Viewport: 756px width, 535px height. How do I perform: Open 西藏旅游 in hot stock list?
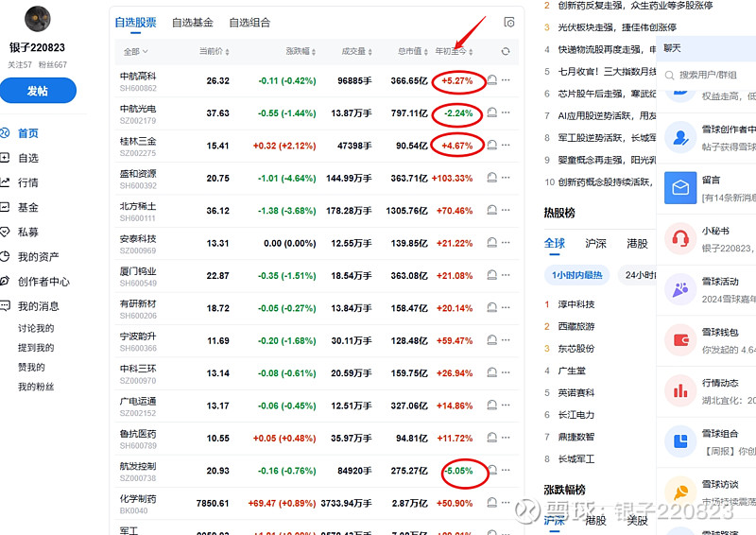576,326
